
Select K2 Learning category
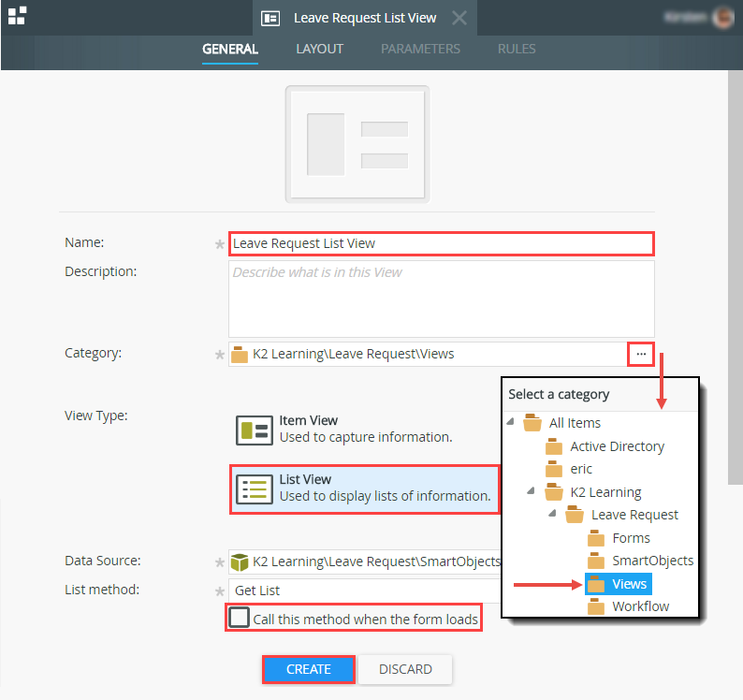605,492
